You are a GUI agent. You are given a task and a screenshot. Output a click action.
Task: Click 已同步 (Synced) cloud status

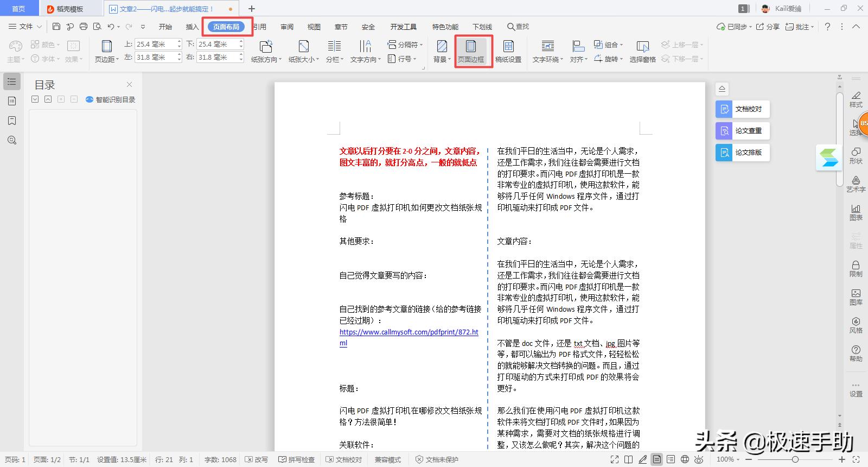(x=733, y=27)
